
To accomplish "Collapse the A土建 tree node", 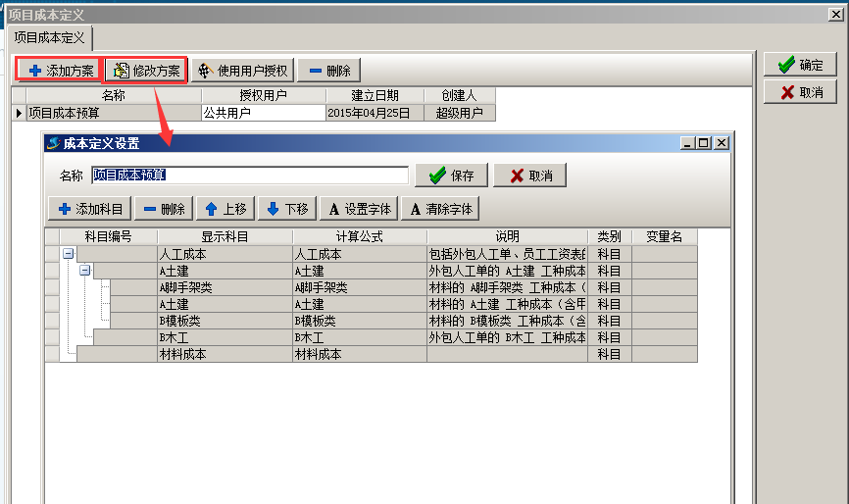I will pyautogui.click(x=85, y=271).
